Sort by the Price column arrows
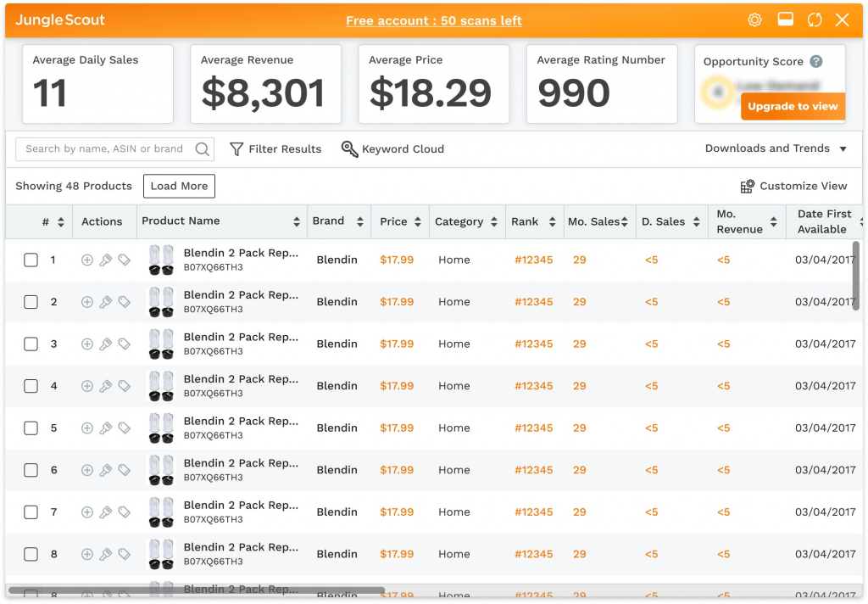The width and height of the screenshot is (868, 604). [417, 221]
